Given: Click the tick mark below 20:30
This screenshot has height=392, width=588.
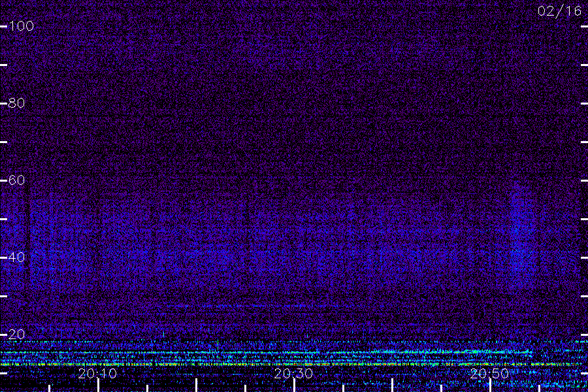Looking at the screenshot, I should (295, 385).
